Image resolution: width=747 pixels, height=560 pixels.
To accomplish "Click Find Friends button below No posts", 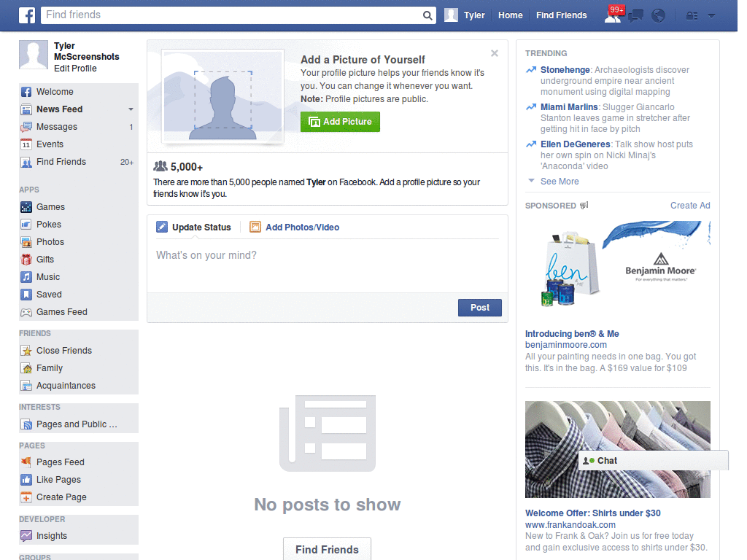I will (x=327, y=549).
